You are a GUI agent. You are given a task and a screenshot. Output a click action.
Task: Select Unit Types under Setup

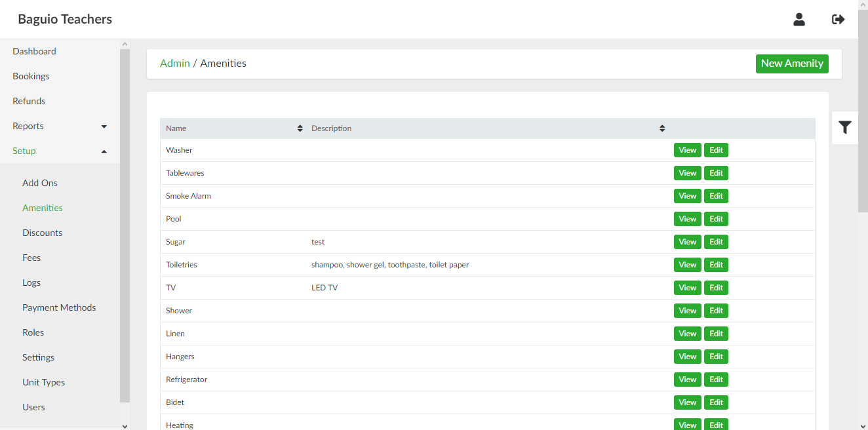[43, 382]
